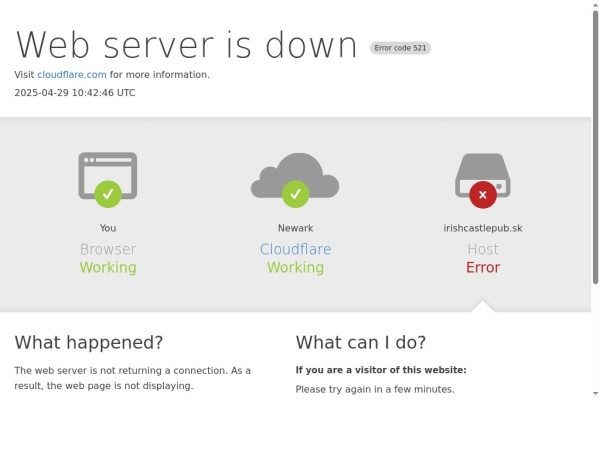
Task: Click the green checkmark on browser icon
Action: [108, 194]
